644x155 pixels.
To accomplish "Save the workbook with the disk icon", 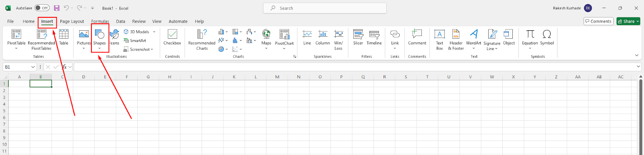I will point(57,8).
